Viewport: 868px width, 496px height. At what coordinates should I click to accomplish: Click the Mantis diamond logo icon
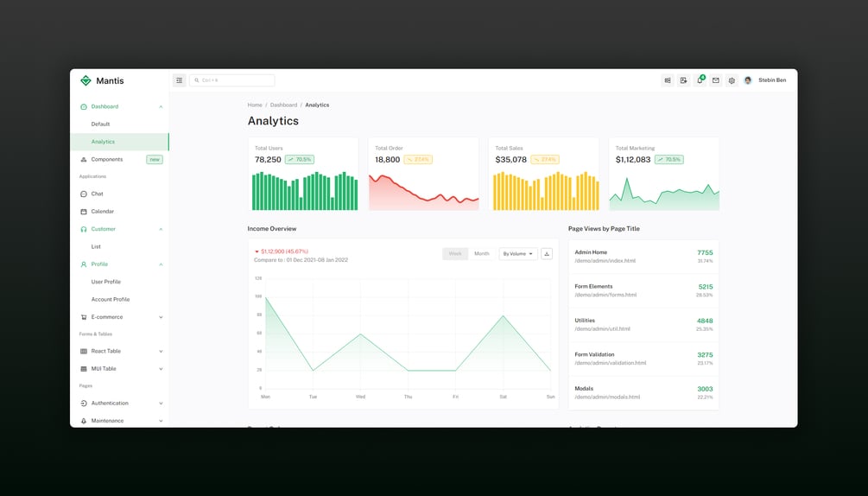click(x=86, y=80)
